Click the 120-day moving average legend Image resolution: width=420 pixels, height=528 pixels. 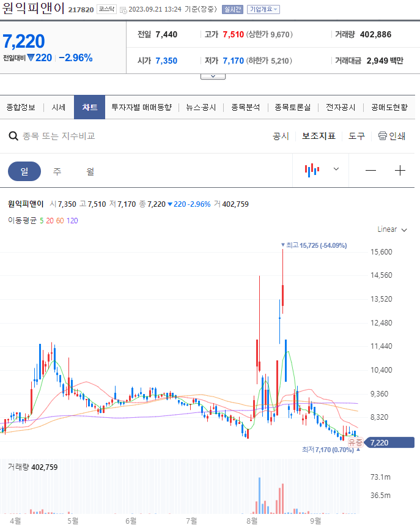(72, 221)
